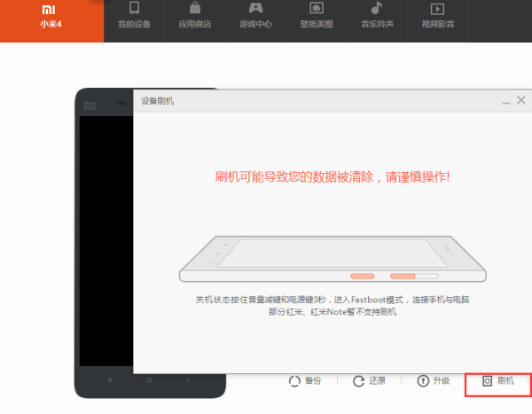This screenshot has width=532, height=414.
Task: Click the phone illustration in the dialog
Action: (x=332, y=259)
